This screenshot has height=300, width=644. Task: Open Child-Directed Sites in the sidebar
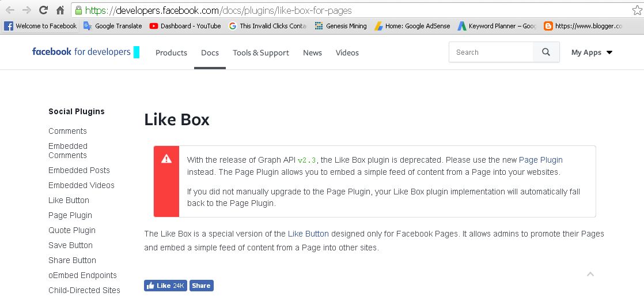click(84, 290)
